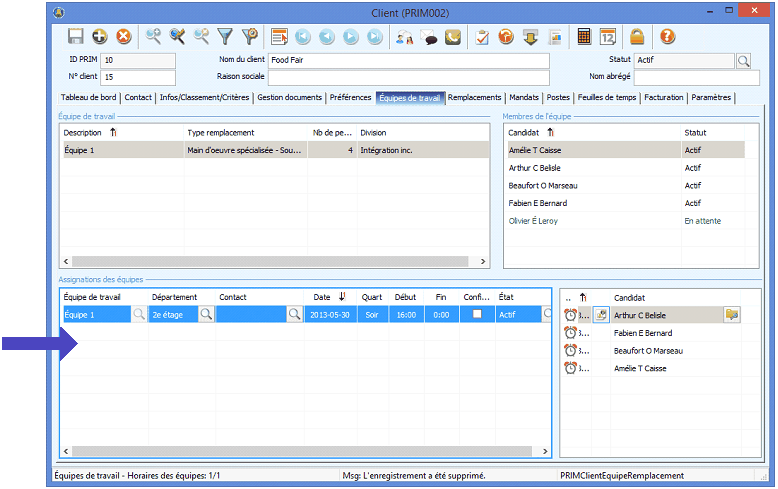
Task: Switch to the Remplacements tab
Action: 474,98
